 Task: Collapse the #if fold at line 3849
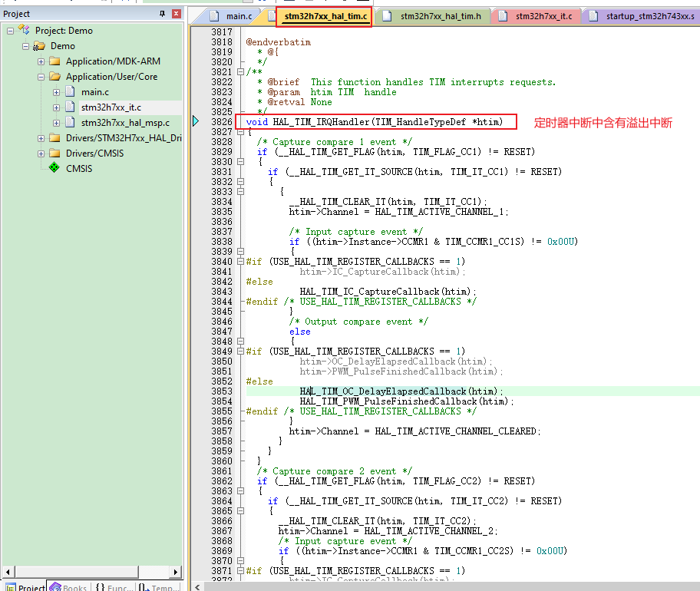click(241, 352)
